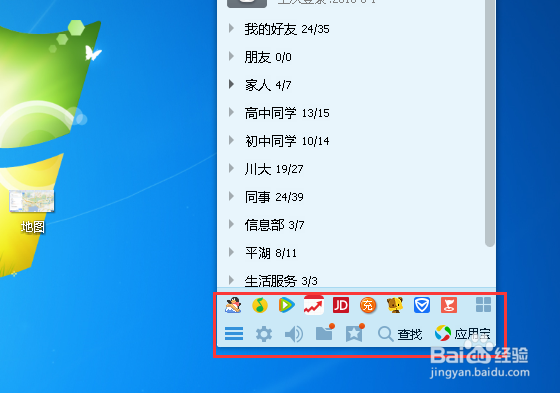The width and height of the screenshot is (560, 393).
Task: Select the 同事 24/39 group label
Action: coord(274,196)
